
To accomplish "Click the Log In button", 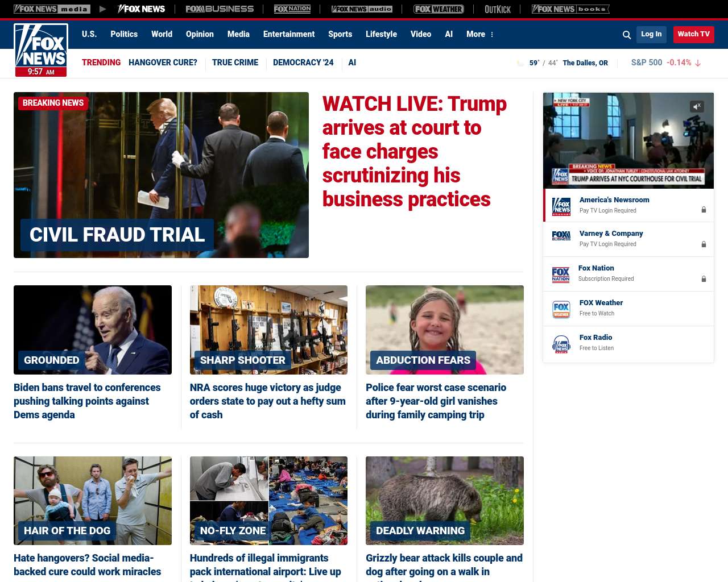I will (651, 34).
